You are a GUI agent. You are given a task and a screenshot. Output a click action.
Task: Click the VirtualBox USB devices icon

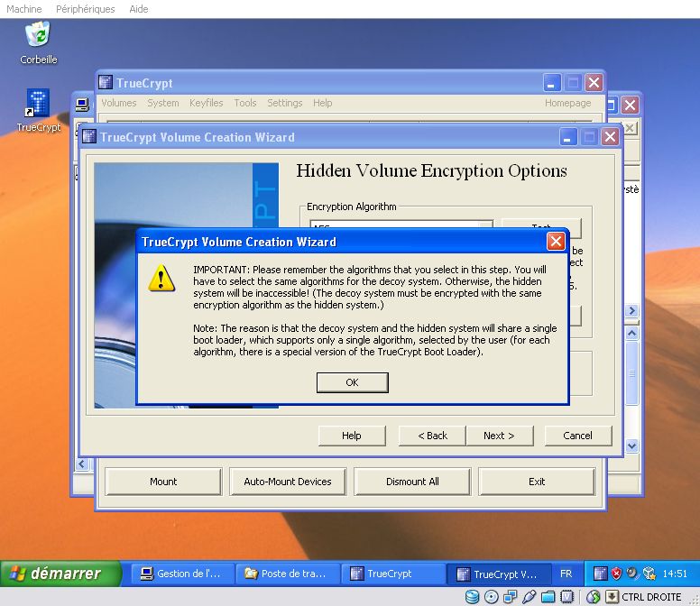pos(529,597)
